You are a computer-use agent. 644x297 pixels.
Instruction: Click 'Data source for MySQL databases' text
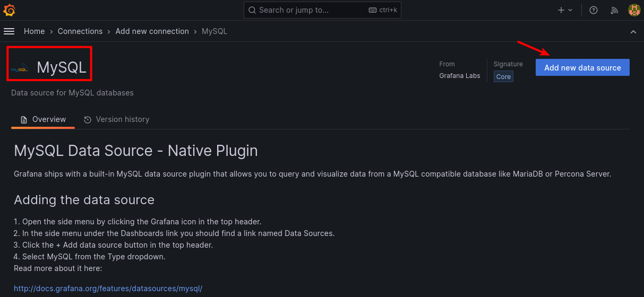(x=73, y=93)
